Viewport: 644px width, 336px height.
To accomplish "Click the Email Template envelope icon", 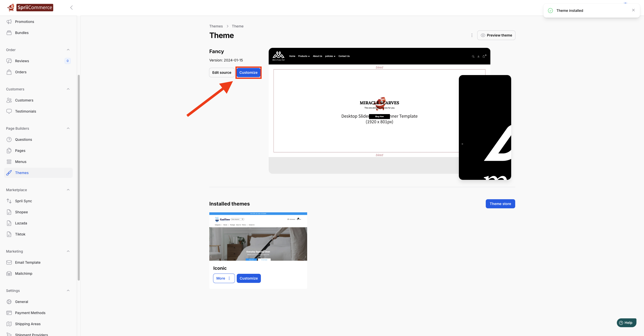I will (x=9, y=262).
